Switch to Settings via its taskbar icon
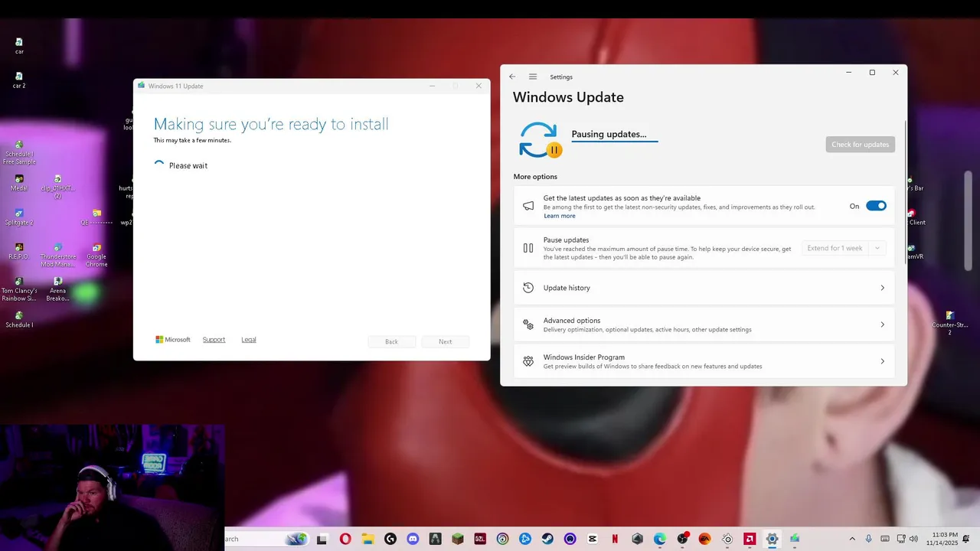 click(772, 539)
